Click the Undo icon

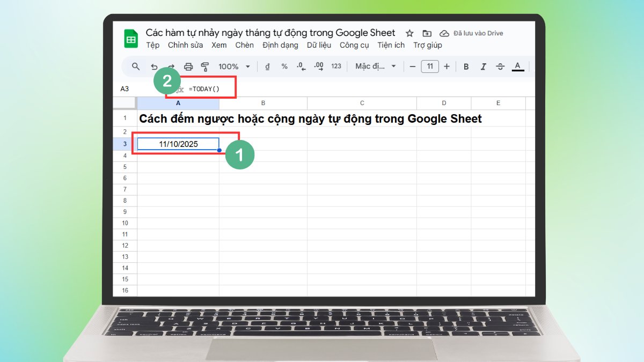click(154, 66)
